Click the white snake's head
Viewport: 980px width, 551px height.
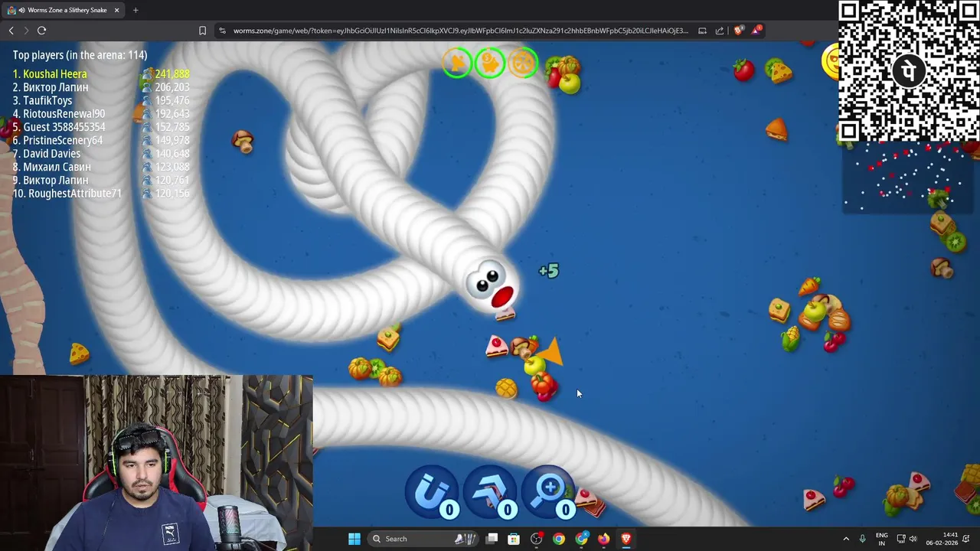click(x=491, y=284)
